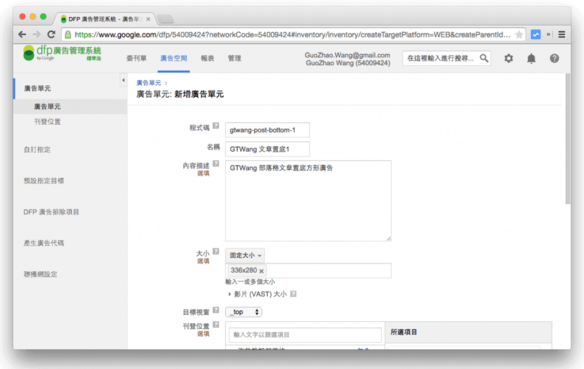The height and width of the screenshot is (369, 584).
Task: Select 廣告單元 section in sidebar
Action: click(x=37, y=88)
